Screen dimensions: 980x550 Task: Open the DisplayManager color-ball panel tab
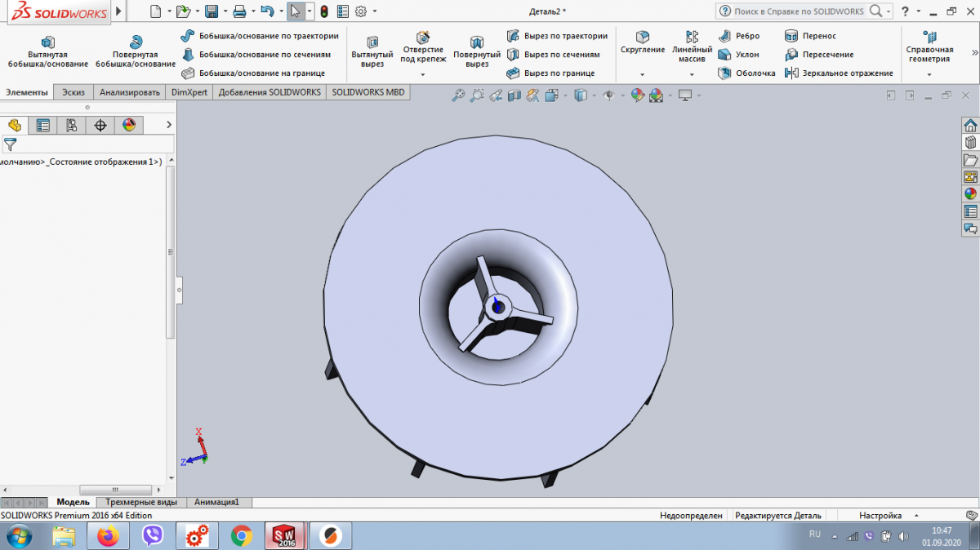click(128, 125)
